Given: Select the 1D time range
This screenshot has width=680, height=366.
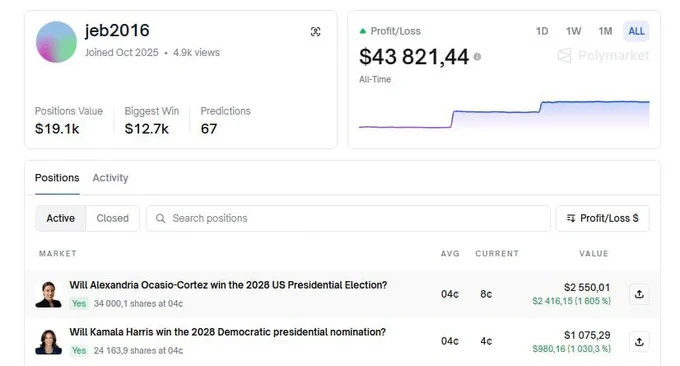Looking at the screenshot, I should click(x=542, y=31).
